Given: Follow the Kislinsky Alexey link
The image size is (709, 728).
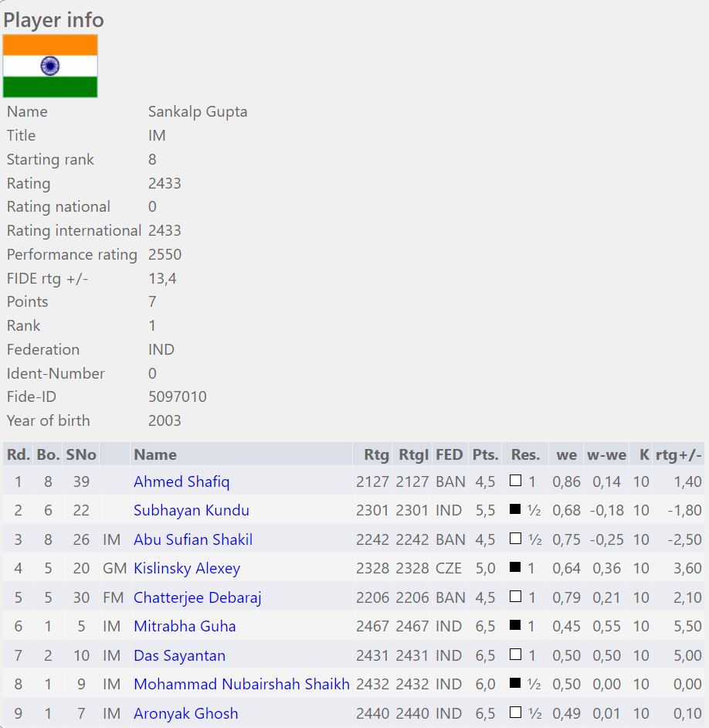Looking at the screenshot, I should tap(187, 568).
